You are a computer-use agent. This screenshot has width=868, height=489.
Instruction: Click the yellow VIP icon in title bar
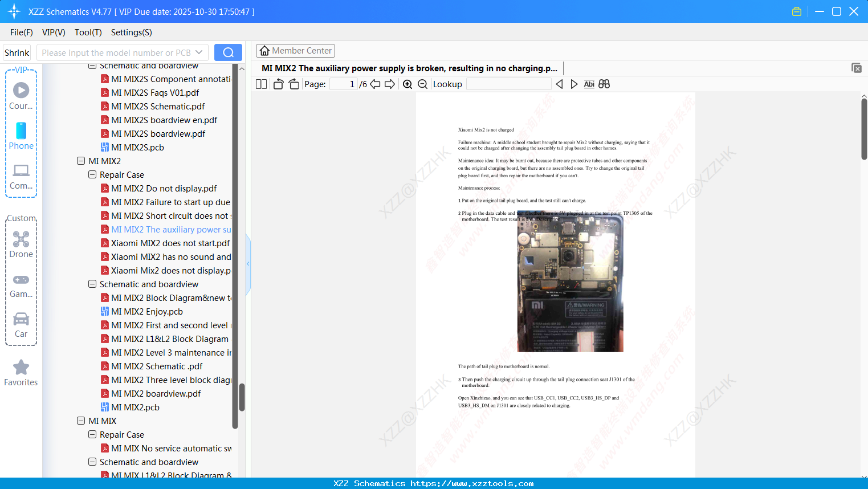coord(797,11)
